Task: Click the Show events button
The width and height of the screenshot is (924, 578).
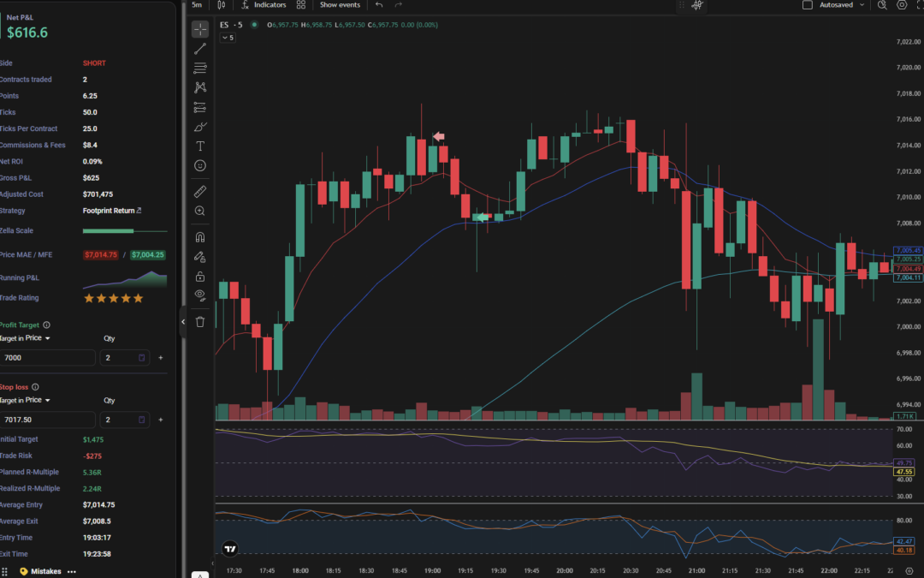Action: point(340,5)
